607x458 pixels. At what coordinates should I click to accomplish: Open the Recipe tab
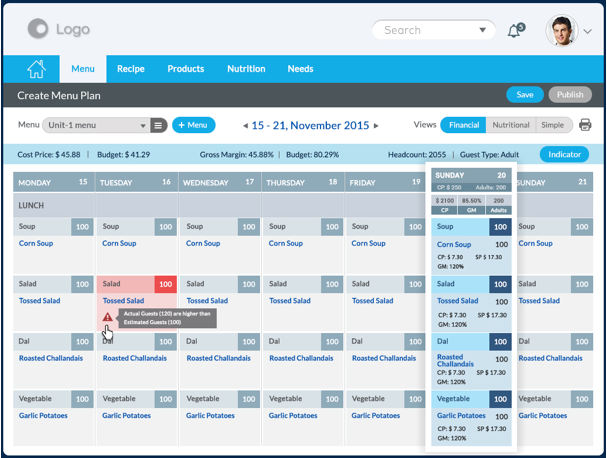131,69
